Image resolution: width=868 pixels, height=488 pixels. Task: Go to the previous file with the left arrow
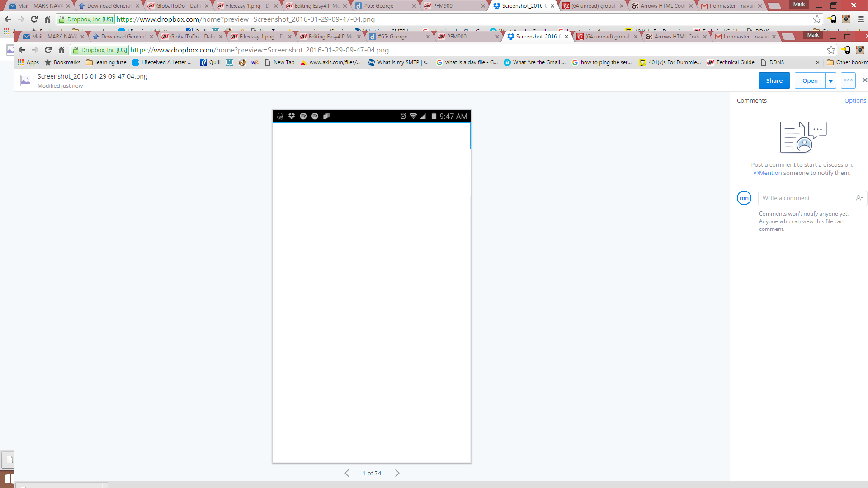tap(347, 473)
